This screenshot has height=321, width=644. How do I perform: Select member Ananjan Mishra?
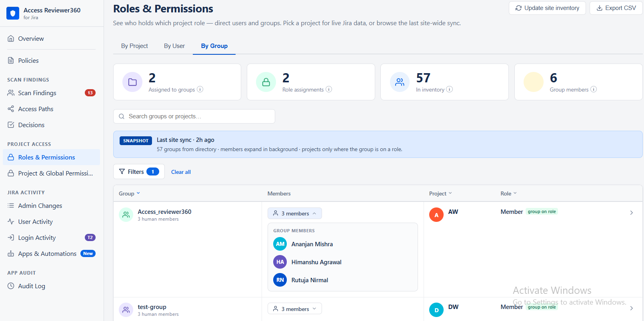[312, 244]
